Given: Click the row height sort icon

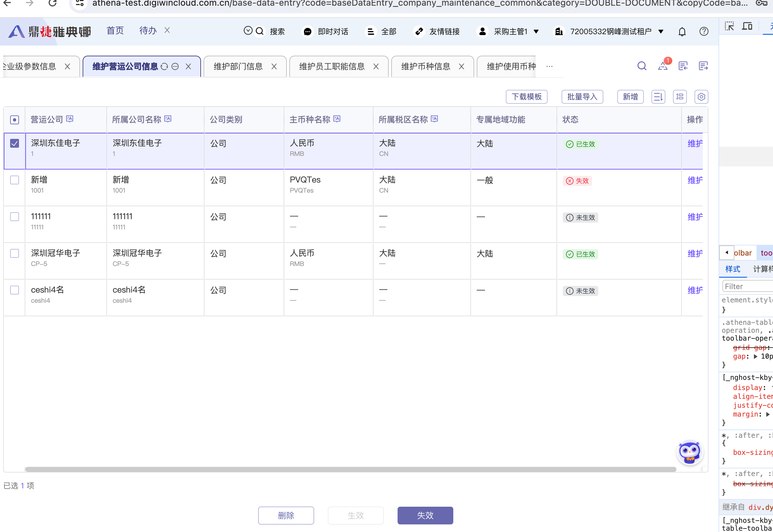Looking at the screenshot, I should [x=658, y=97].
